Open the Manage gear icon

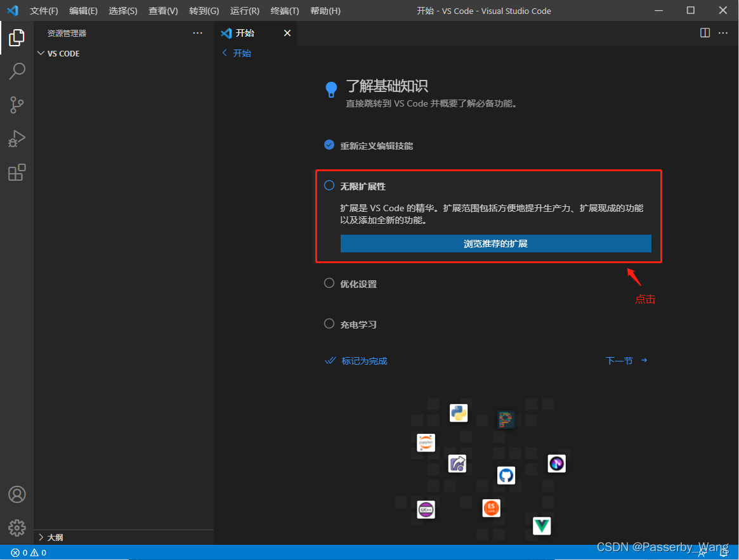(17, 528)
